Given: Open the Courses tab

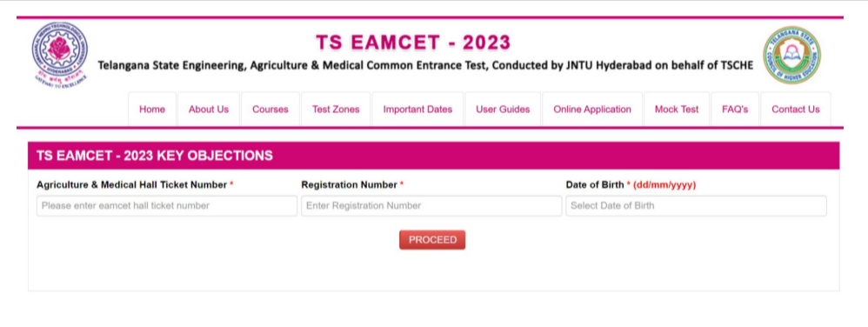Looking at the screenshot, I should [x=270, y=110].
